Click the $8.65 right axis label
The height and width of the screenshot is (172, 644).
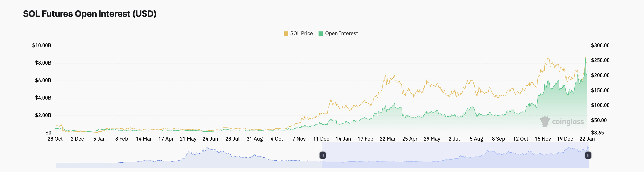597,133
